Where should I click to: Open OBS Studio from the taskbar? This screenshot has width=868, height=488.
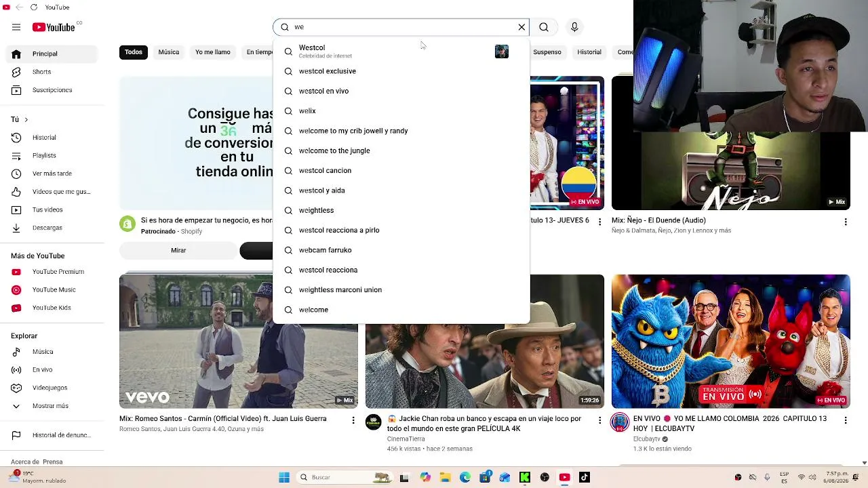click(x=545, y=477)
